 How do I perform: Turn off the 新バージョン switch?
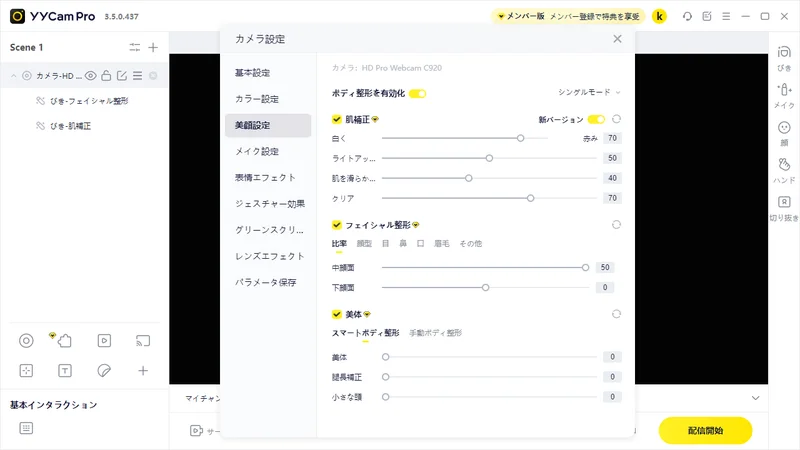pos(596,119)
